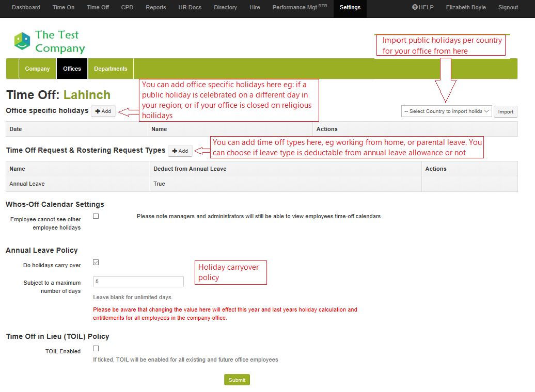The width and height of the screenshot is (535, 392).
Task: Switch to the Departments tab
Action: 111,69
